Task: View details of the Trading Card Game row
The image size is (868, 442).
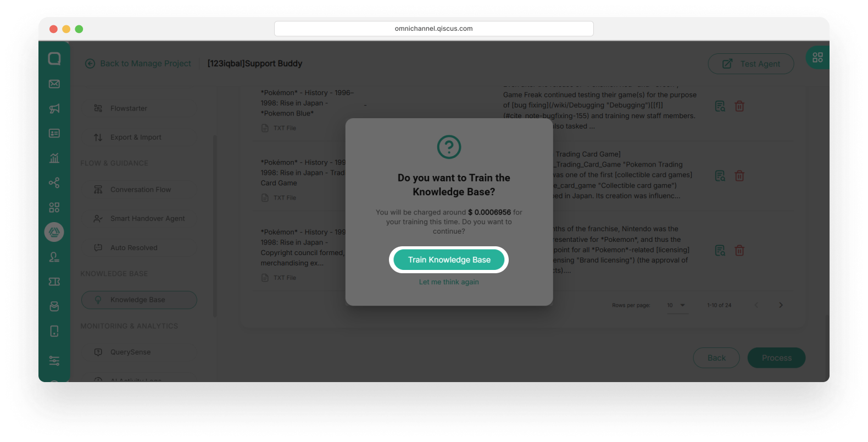Action: tap(720, 176)
